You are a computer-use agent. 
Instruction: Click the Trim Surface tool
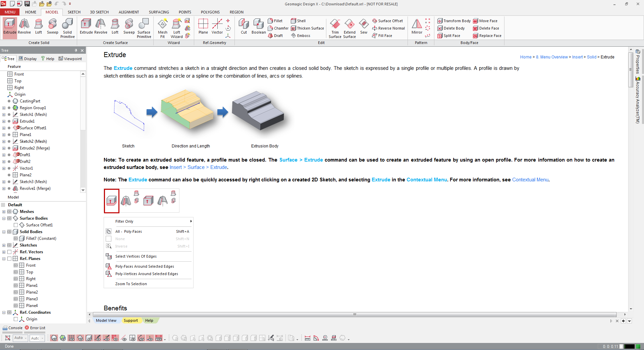click(335, 28)
